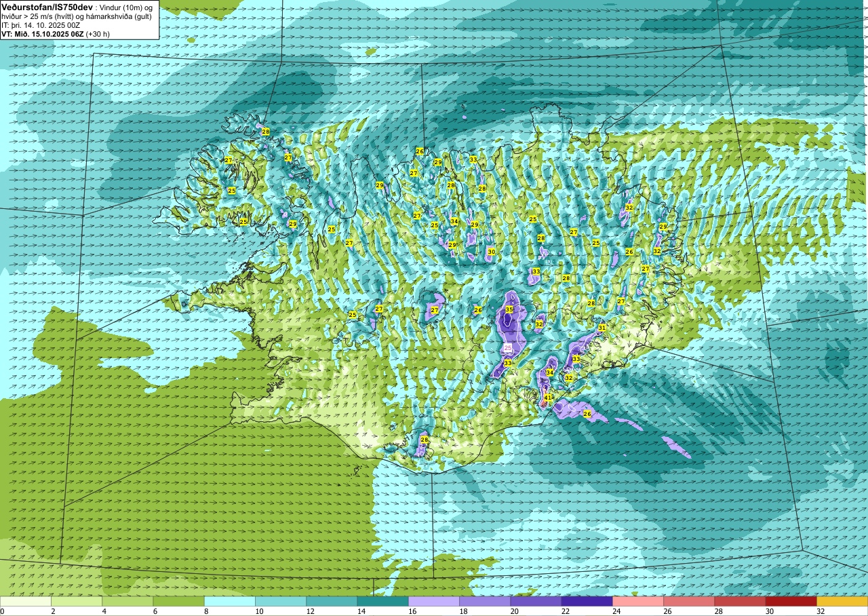Click the 18 tick on the color scale
868x616 pixels.
click(462, 611)
